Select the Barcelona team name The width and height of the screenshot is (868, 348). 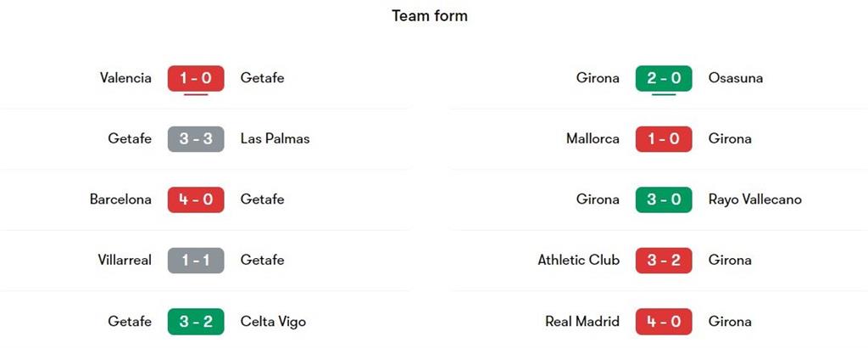click(x=120, y=199)
